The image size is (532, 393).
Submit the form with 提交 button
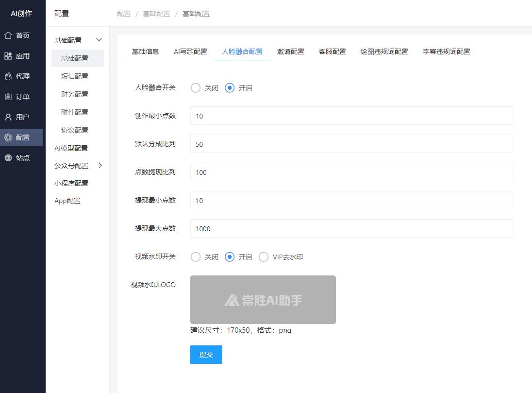click(206, 355)
